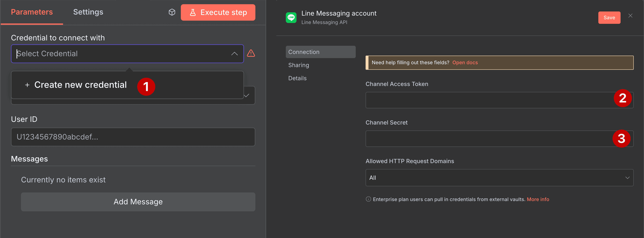
Task: Click the More info link
Action: [x=538, y=199]
